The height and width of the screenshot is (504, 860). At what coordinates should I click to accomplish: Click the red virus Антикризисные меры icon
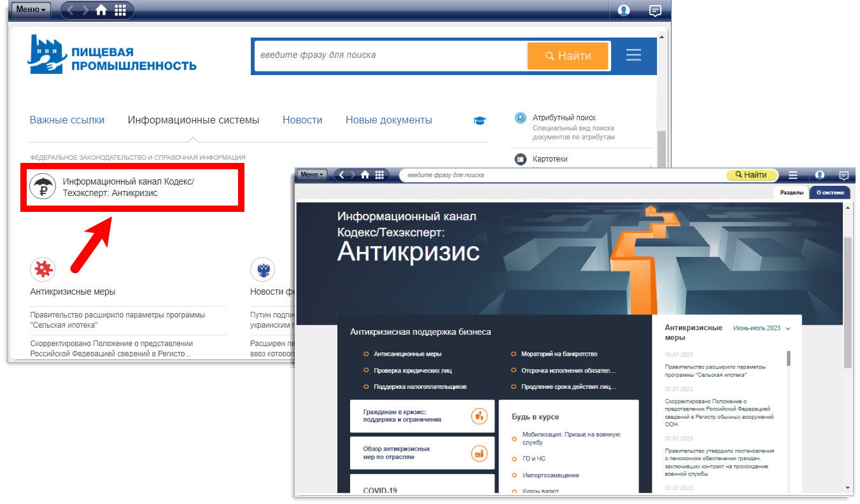(x=43, y=270)
